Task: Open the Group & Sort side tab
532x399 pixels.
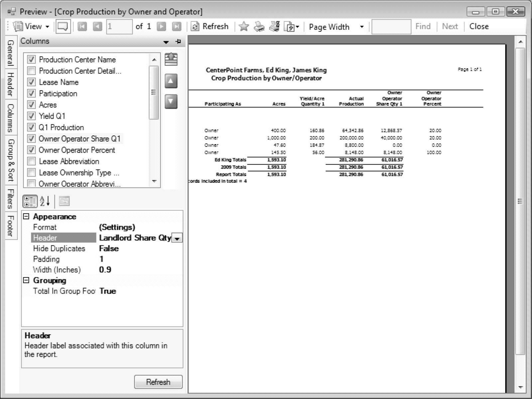Action: click(x=11, y=160)
